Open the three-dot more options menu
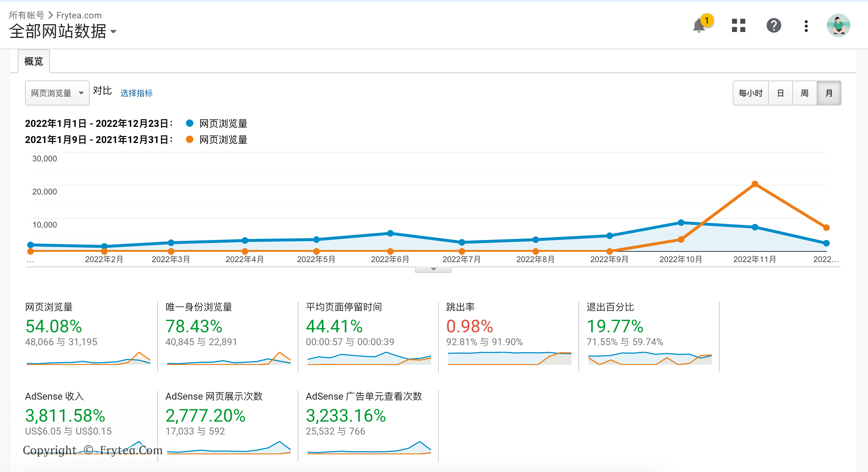 point(806,26)
